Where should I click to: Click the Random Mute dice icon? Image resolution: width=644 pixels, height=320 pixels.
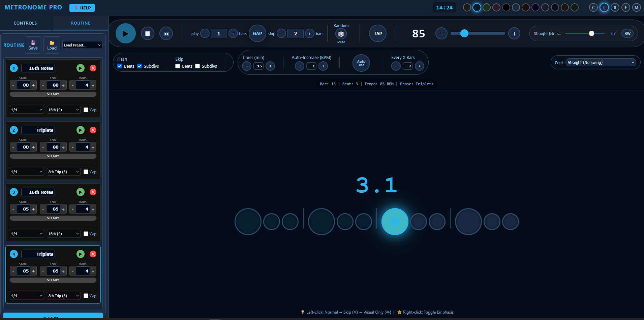click(x=341, y=34)
